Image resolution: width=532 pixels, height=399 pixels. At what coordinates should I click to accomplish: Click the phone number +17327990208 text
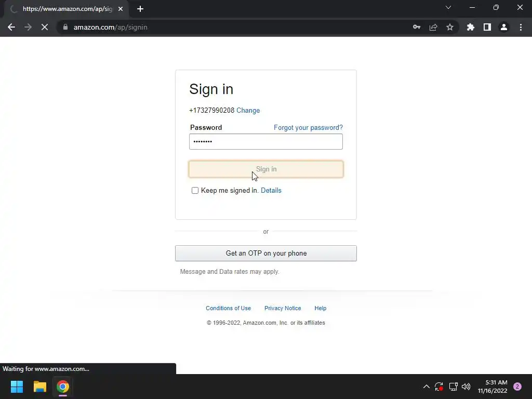[212, 110]
